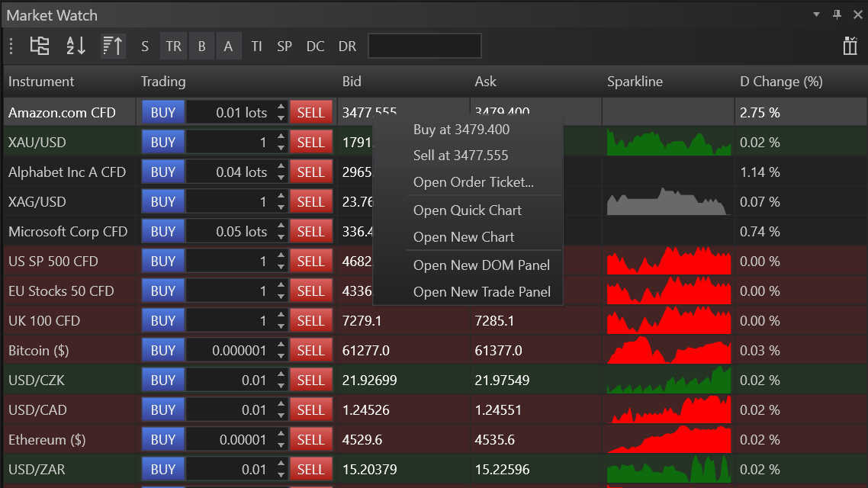The width and height of the screenshot is (868, 488).
Task: Open the panel options dropdown arrow in title bar
Action: pos(816,14)
